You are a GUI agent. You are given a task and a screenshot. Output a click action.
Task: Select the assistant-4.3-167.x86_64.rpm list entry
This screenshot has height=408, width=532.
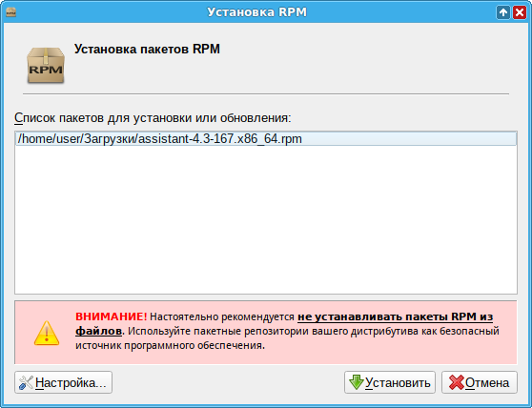(266, 139)
